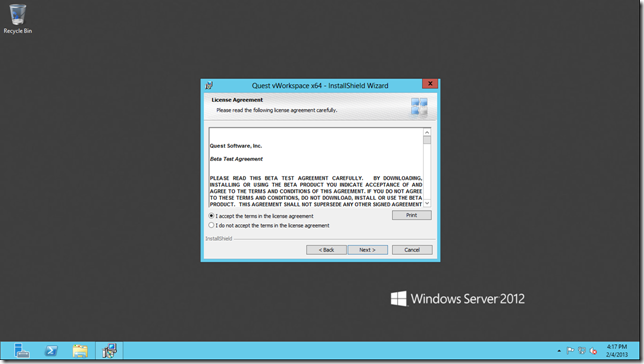Image resolution: width=644 pixels, height=364 pixels.
Task: Open Server Manager from the taskbar
Action: [21, 351]
